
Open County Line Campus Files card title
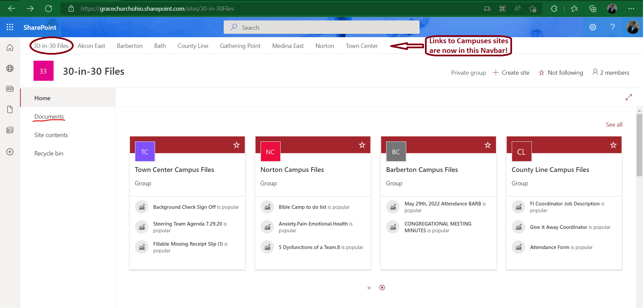point(550,170)
